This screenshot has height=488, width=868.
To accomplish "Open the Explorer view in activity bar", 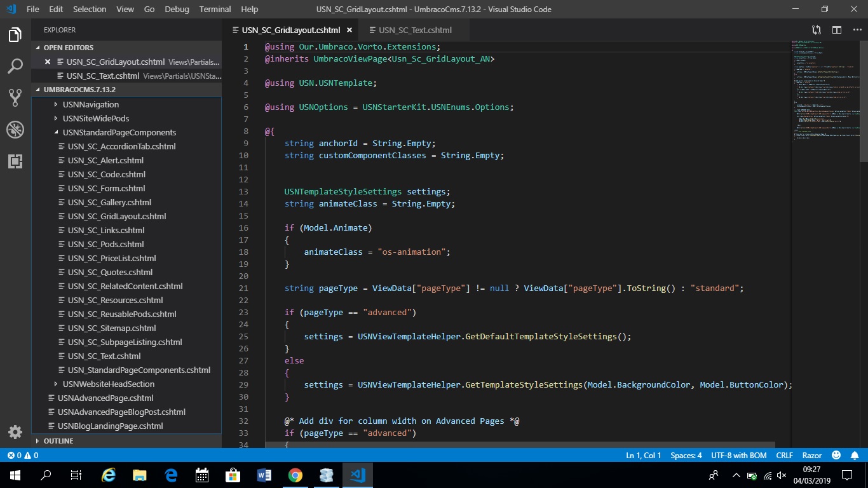I will [x=15, y=35].
